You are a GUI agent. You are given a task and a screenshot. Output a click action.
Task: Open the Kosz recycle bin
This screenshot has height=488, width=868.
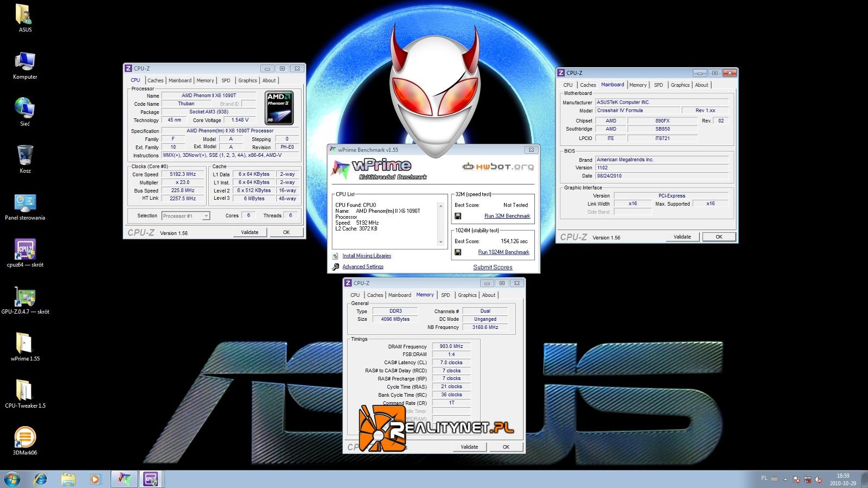coord(25,159)
